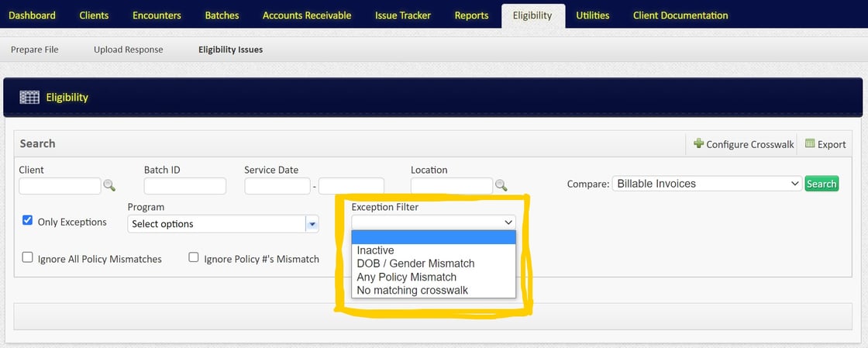
Task: Open the Clients tab
Action: coord(94,16)
